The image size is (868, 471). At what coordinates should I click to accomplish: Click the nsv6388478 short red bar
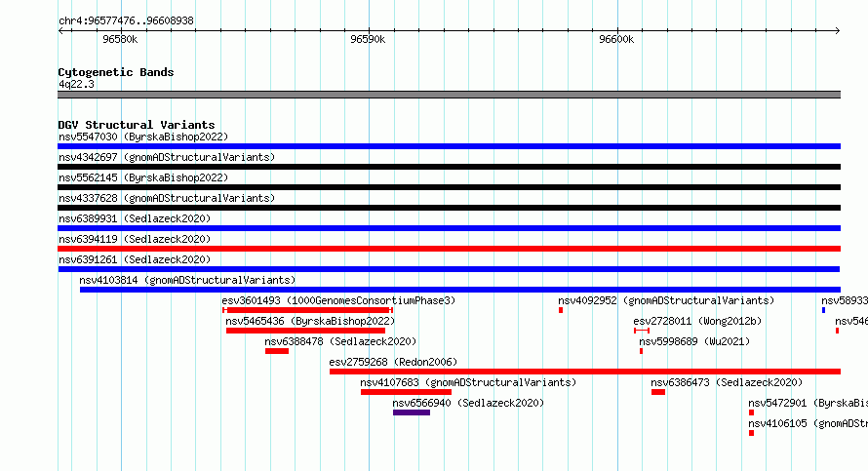(x=277, y=351)
